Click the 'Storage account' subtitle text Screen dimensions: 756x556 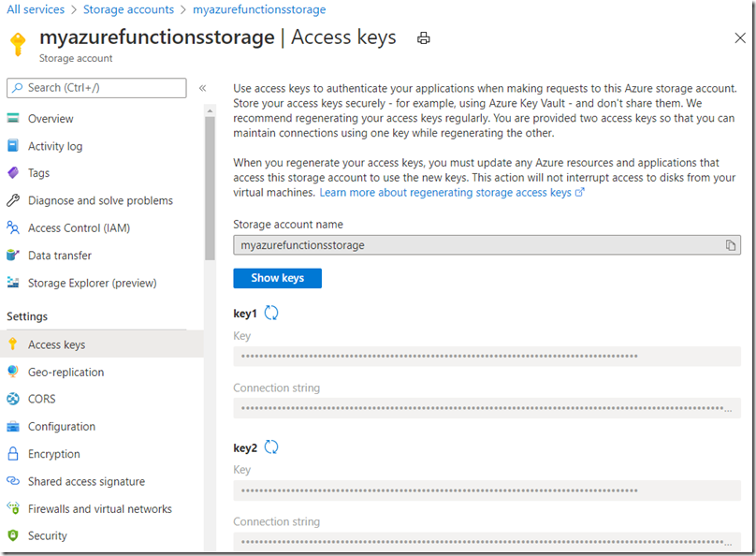click(x=76, y=58)
